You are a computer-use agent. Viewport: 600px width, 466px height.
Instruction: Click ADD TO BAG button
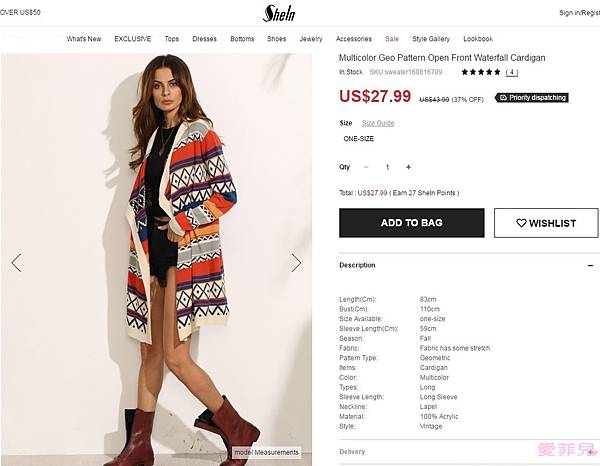[411, 223]
